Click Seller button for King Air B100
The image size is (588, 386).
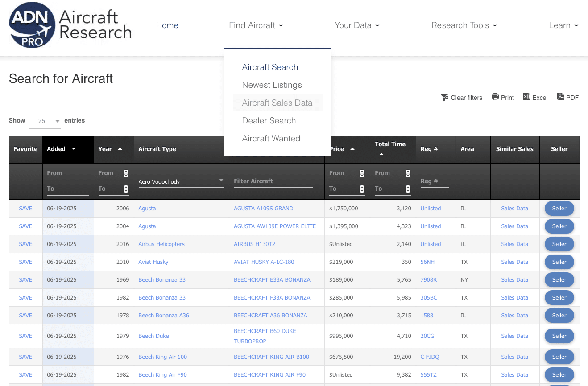pyautogui.click(x=559, y=357)
